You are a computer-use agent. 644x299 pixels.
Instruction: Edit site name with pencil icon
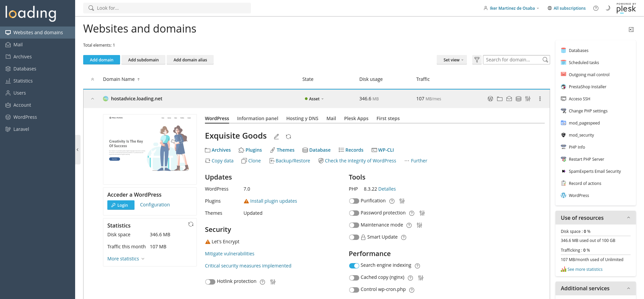(276, 137)
